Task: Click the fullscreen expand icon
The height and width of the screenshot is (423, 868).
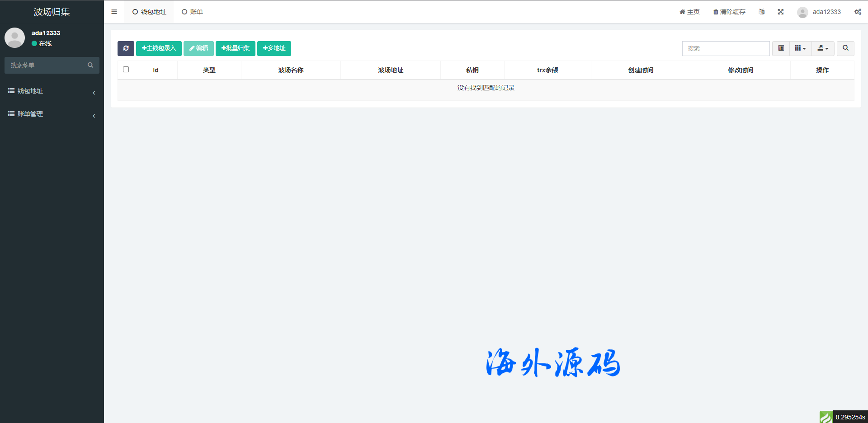Action: click(780, 12)
